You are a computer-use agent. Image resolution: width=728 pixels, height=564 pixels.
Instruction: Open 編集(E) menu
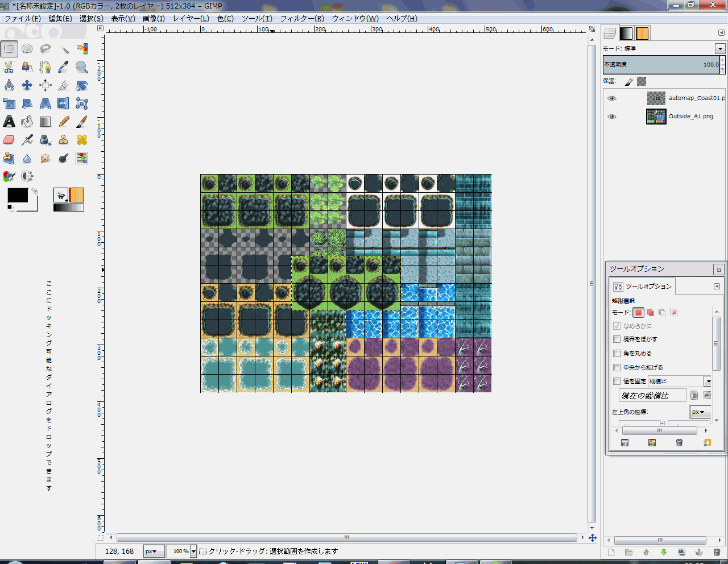click(60, 18)
